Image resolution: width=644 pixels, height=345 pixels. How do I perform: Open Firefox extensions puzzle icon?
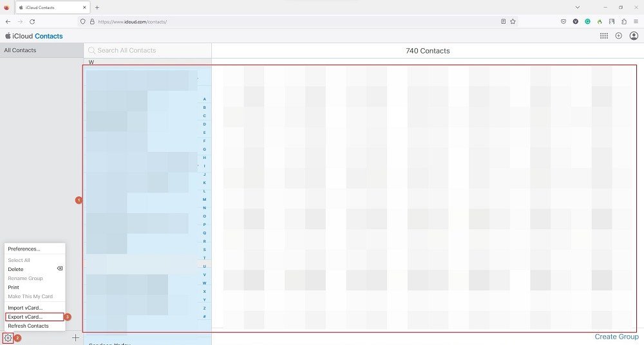[623, 21]
